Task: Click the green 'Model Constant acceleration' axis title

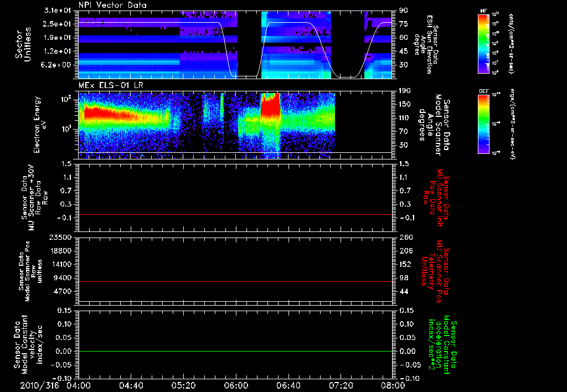Action: [x=442, y=344]
